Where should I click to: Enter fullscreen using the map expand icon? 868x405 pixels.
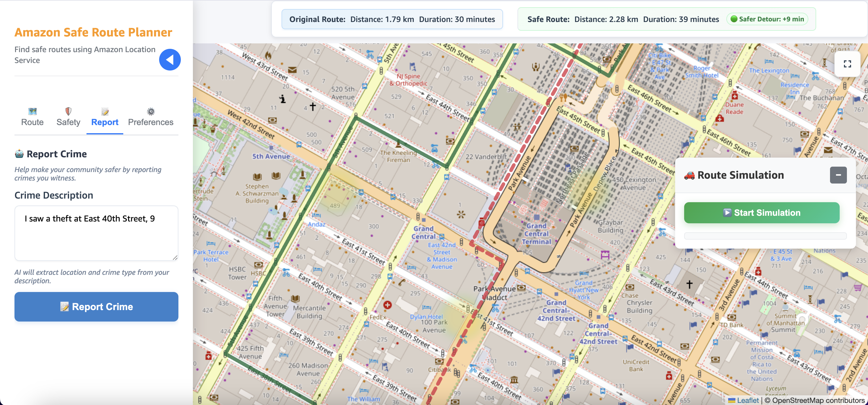(x=848, y=64)
